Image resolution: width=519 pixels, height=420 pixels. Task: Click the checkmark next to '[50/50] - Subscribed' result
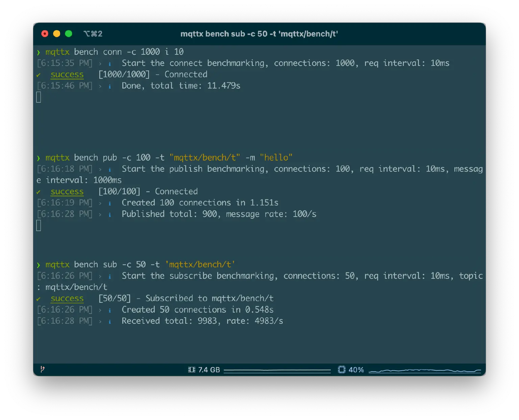[38, 298]
